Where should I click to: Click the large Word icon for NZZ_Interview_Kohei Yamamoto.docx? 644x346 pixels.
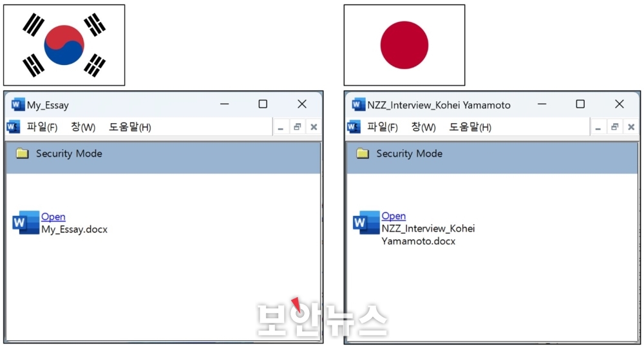366,222
